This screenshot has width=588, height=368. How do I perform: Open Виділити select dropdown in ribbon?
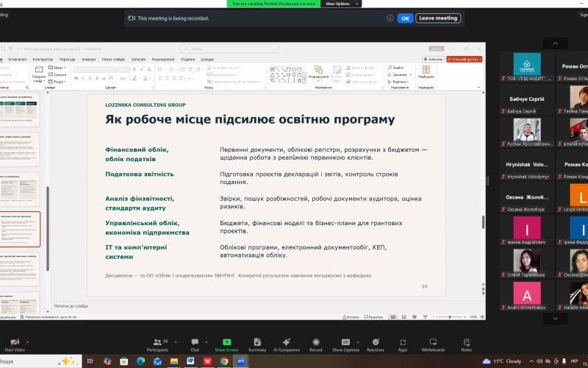point(398,82)
